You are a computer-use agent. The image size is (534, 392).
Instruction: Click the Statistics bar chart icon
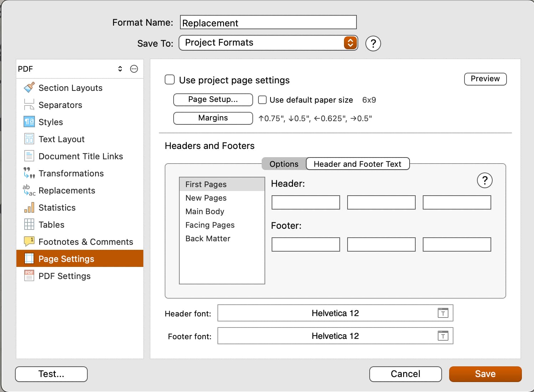click(29, 207)
